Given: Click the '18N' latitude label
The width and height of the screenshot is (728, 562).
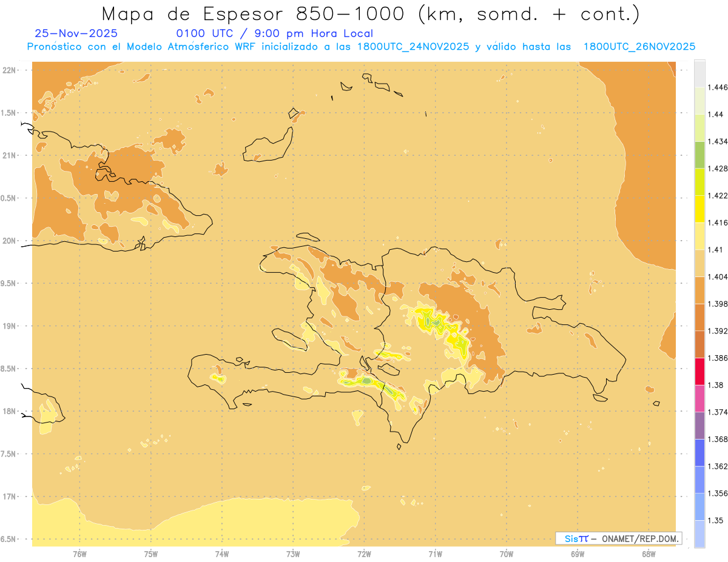Looking at the screenshot, I should 9,411.
